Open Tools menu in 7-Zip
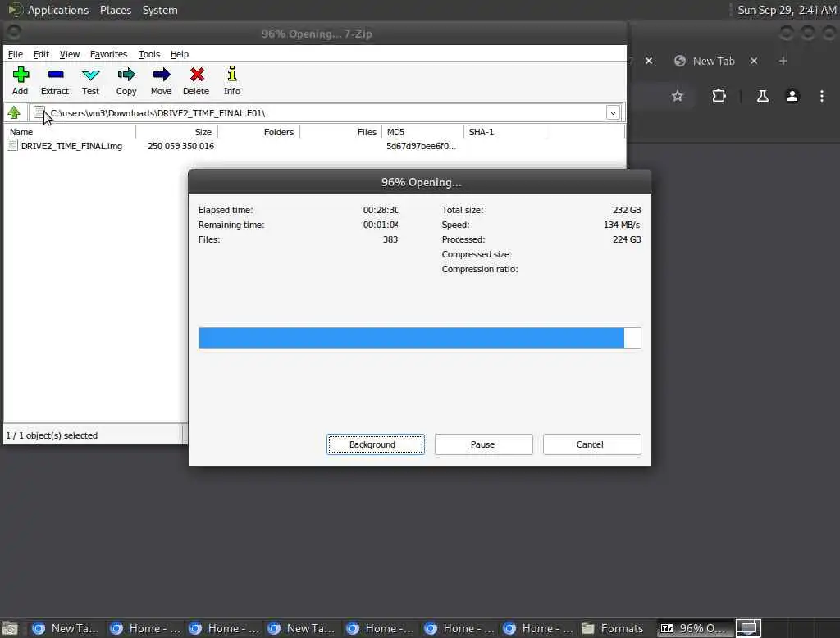The height and width of the screenshot is (638, 840). [x=149, y=54]
